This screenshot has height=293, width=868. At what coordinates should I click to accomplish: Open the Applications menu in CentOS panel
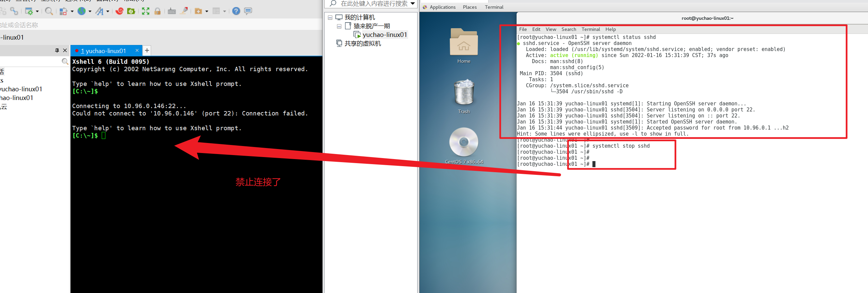tap(442, 7)
